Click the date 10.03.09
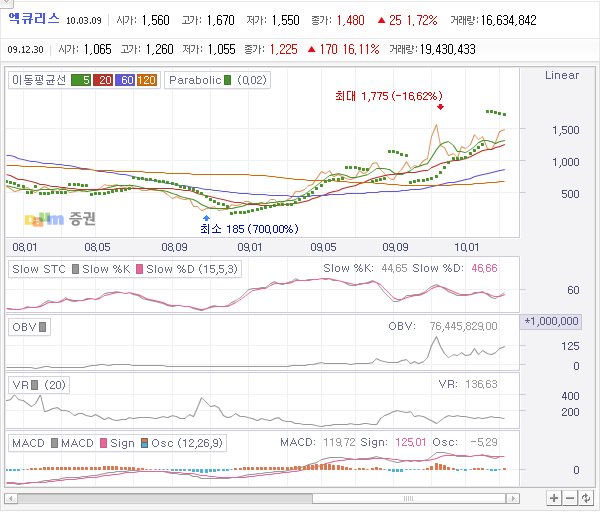Viewport: 602px width, 516px height. (x=84, y=20)
